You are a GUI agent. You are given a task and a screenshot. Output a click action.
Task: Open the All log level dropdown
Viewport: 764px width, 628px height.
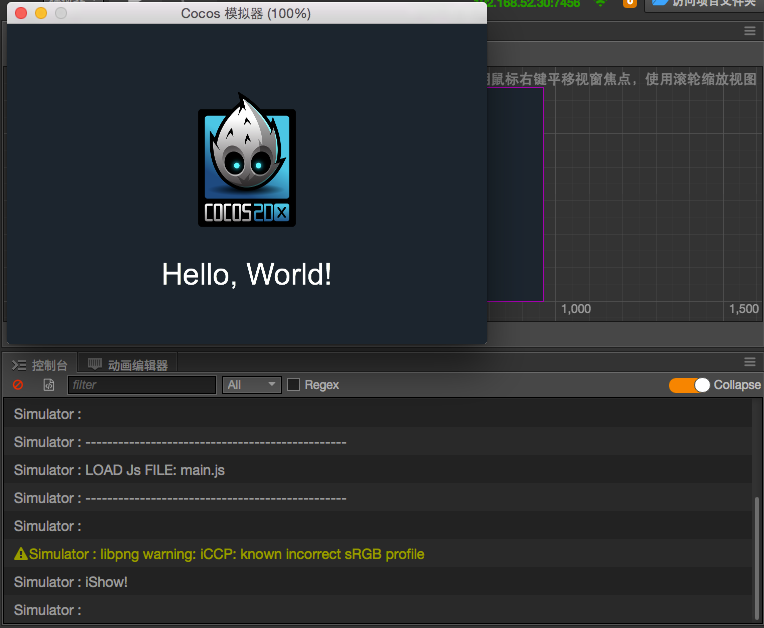pyautogui.click(x=252, y=385)
